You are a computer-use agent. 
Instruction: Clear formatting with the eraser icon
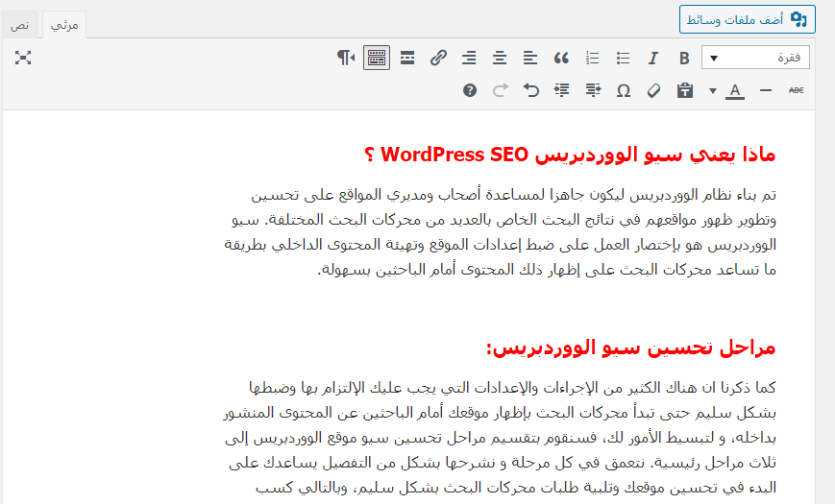click(654, 90)
